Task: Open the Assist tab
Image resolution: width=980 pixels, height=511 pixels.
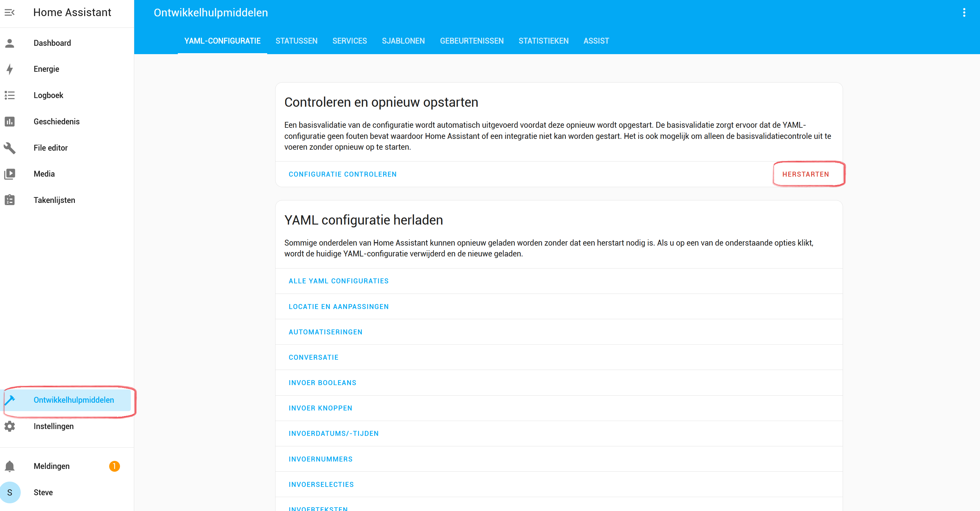Action: click(596, 41)
